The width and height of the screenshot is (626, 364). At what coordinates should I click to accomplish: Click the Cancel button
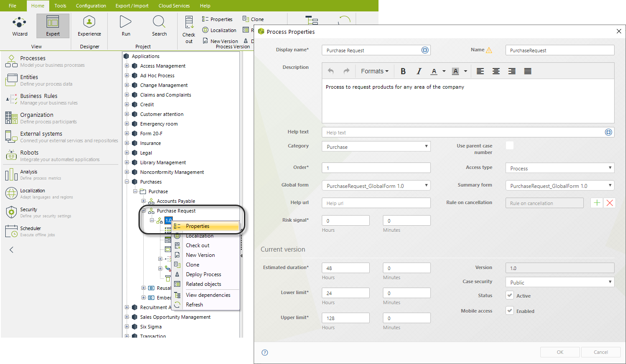pos(601,352)
